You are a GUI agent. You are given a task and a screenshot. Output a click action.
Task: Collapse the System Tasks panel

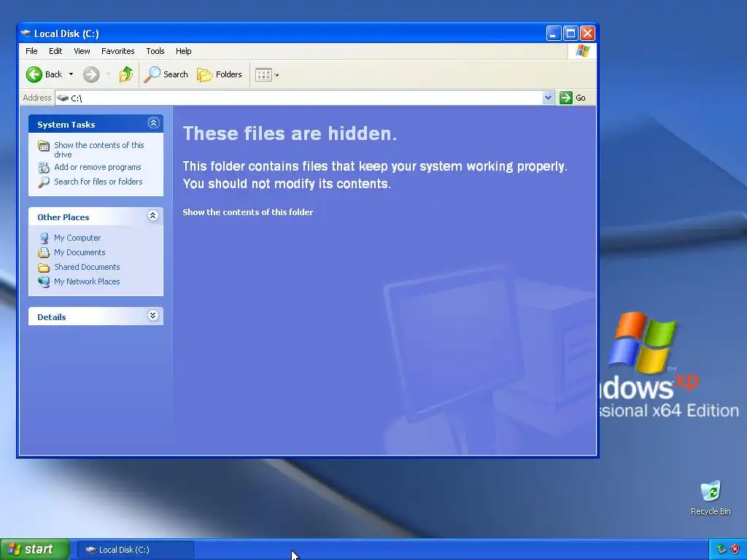[153, 123]
